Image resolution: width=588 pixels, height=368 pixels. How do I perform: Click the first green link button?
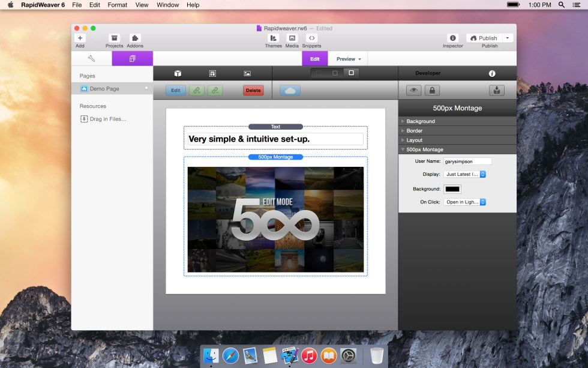(197, 91)
